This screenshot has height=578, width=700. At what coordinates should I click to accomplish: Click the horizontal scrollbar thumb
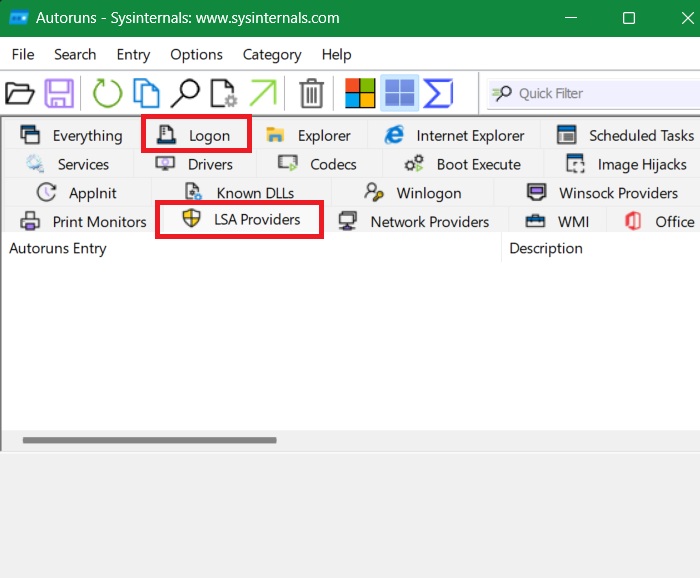(x=150, y=440)
